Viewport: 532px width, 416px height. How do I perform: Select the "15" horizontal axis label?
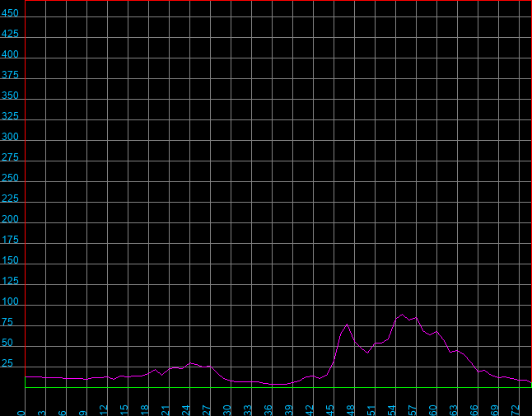[124, 410]
